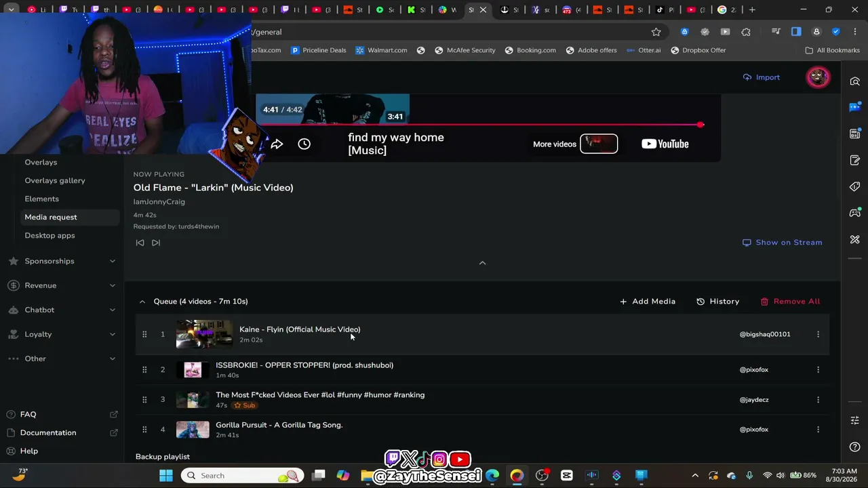Click the game controller icon in right sidebar

click(x=855, y=213)
